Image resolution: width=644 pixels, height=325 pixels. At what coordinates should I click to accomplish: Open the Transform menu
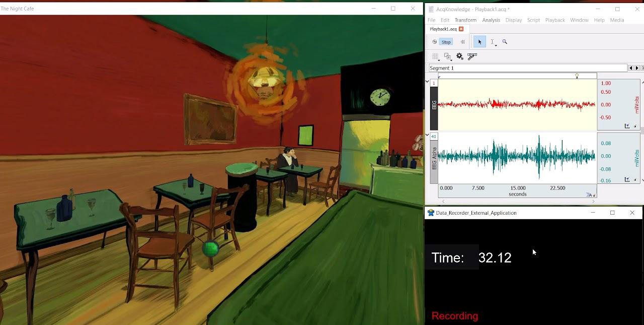[465, 20]
